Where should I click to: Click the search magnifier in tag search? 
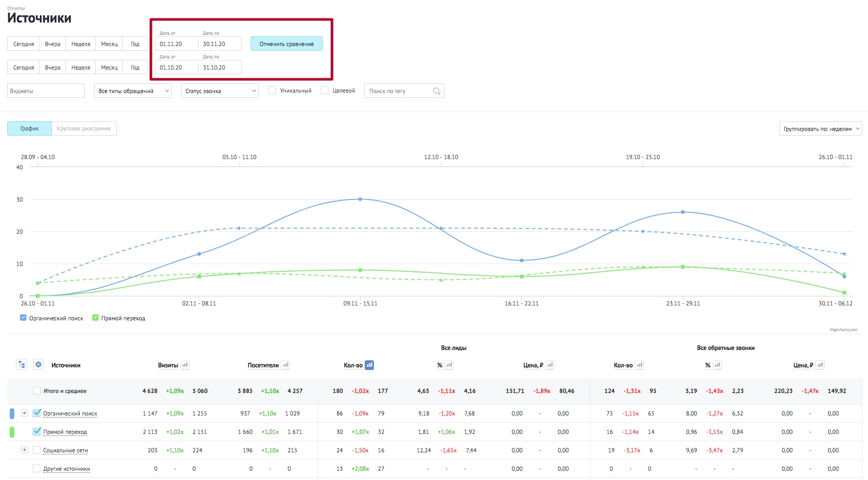437,91
